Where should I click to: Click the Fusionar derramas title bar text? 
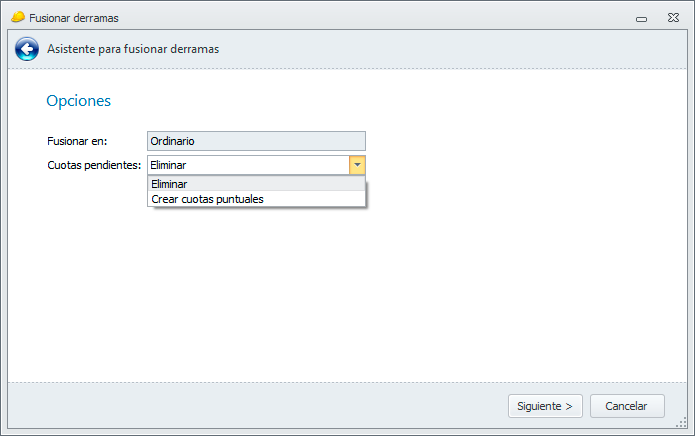(74, 18)
